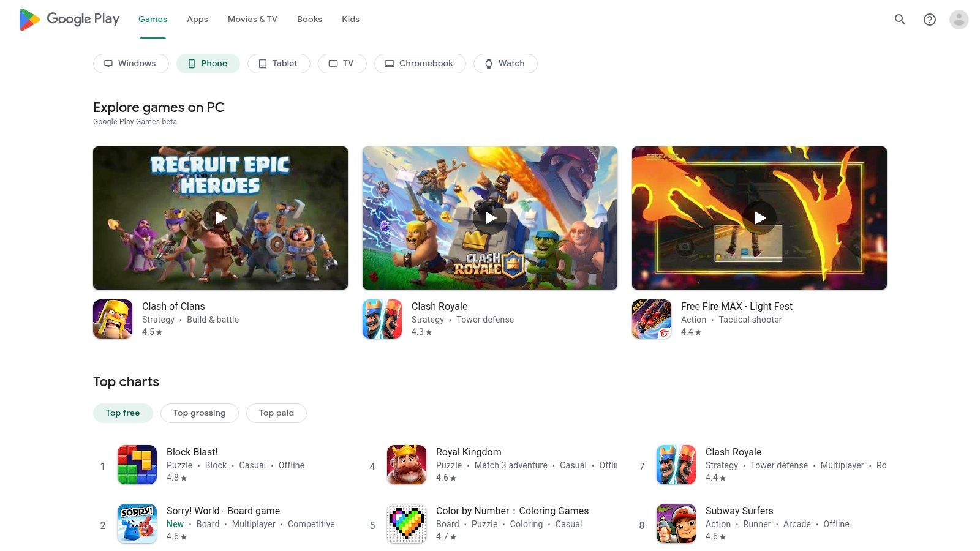The image size is (980, 551).
Task: Select the Block Blast! game icon
Action: click(x=137, y=465)
